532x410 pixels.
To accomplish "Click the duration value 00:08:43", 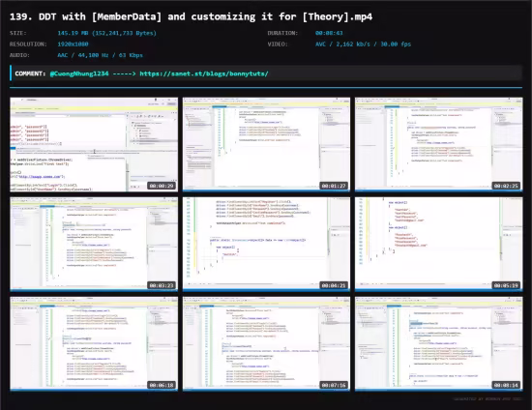I will [329, 33].
